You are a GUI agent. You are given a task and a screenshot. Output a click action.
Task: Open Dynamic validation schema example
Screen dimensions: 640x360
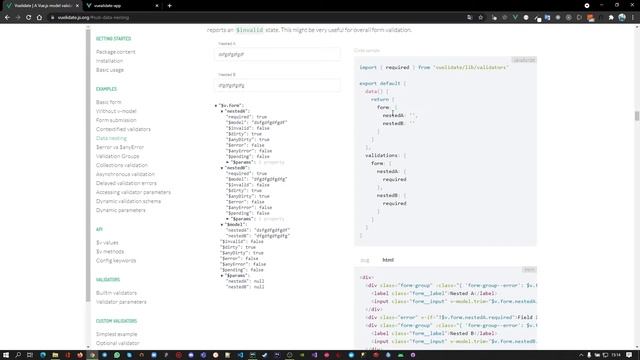tap(129, 201)
